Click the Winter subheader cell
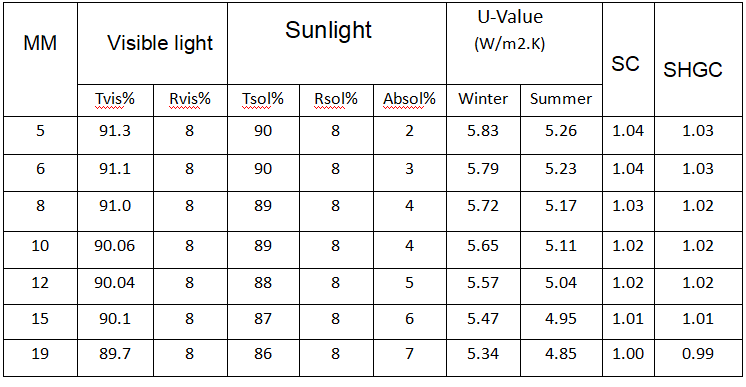This screenshot has width=746, height=387. [x=483, y=100]
